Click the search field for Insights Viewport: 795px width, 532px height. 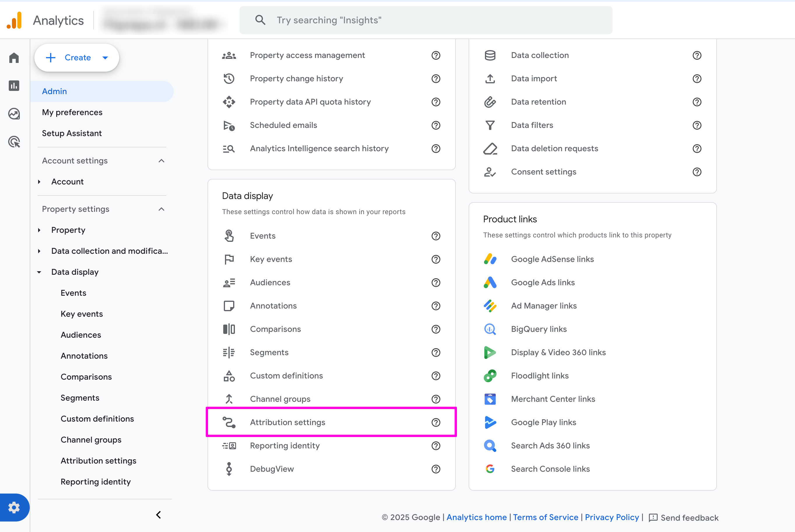click(425, 20)
